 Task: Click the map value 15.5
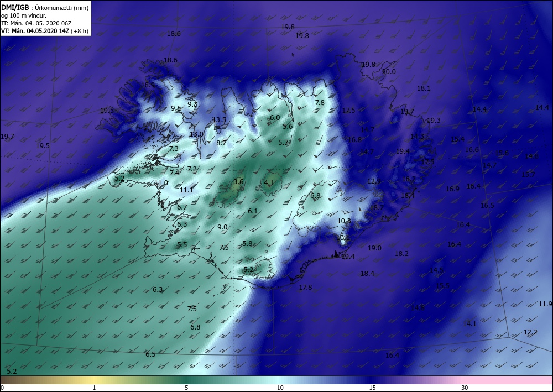pyautogui.click(x=442, y=285)
